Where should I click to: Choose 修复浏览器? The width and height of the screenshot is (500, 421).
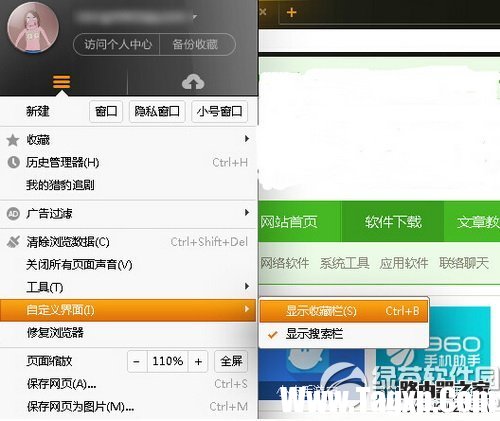click(128, 333)
